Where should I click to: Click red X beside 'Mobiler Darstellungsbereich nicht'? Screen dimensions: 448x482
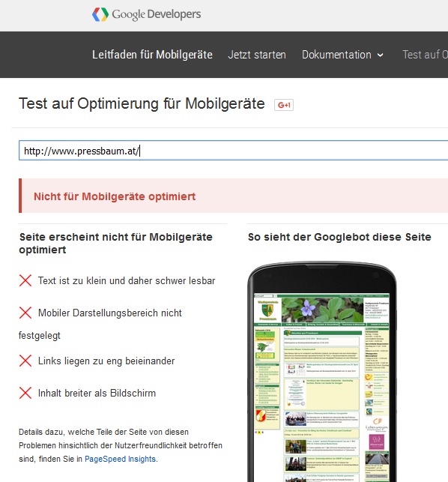25,313
